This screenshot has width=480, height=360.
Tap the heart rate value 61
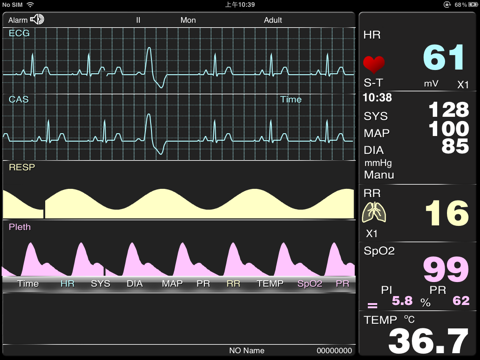pyautogui.click(x=444, y=57)
